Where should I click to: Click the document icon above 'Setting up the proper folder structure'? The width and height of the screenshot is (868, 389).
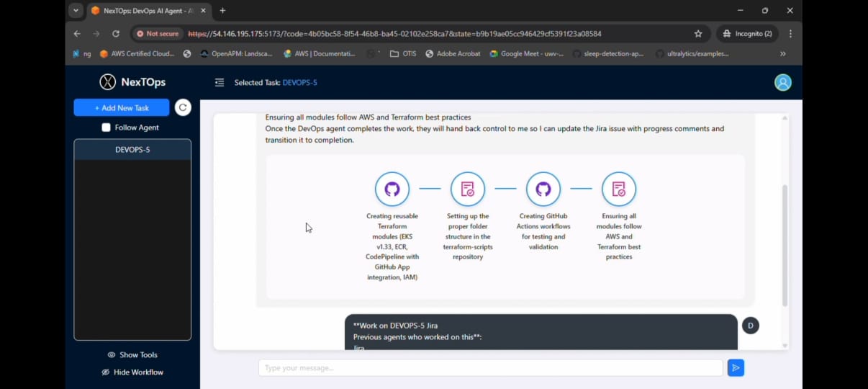[468, 189]
